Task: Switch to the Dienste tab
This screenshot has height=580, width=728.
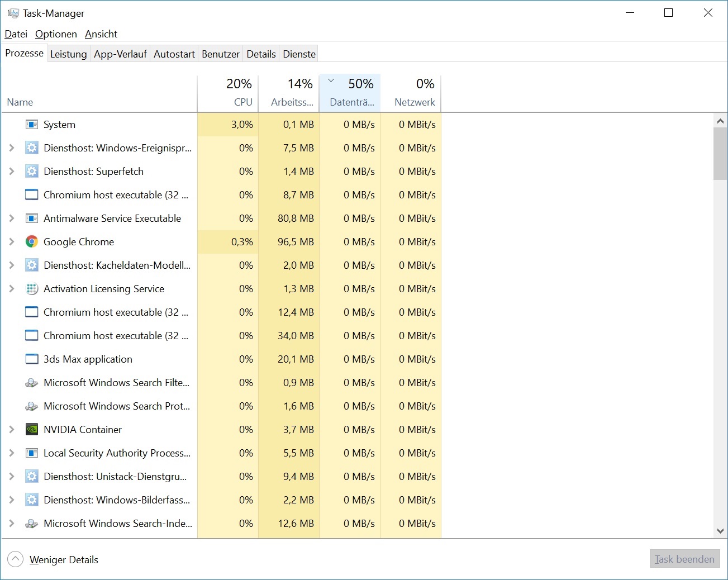Action: 299,54
